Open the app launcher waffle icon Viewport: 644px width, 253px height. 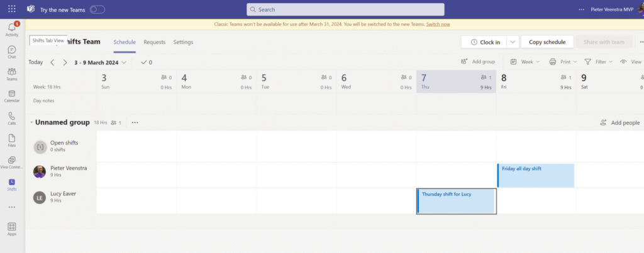tap(12, 9)
